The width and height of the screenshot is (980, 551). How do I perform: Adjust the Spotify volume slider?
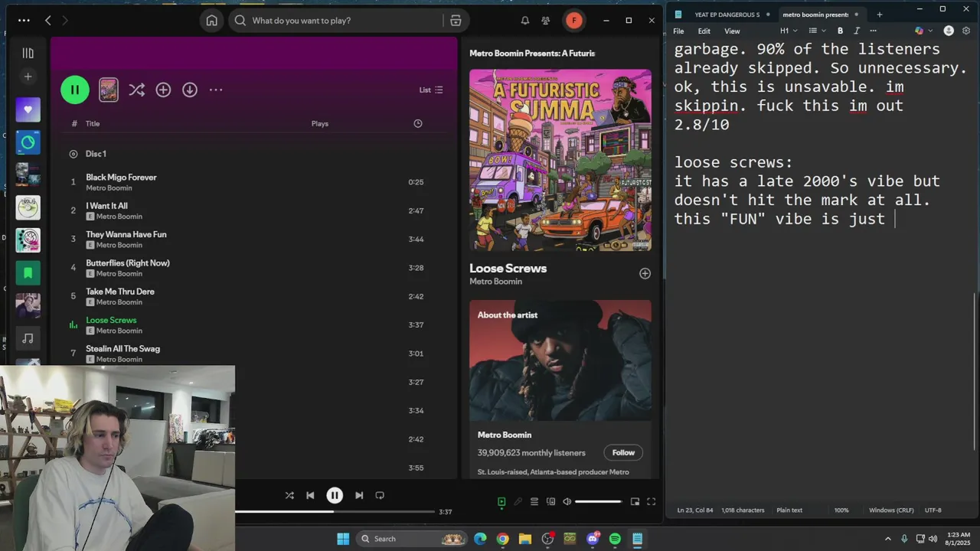coord(598,502)
